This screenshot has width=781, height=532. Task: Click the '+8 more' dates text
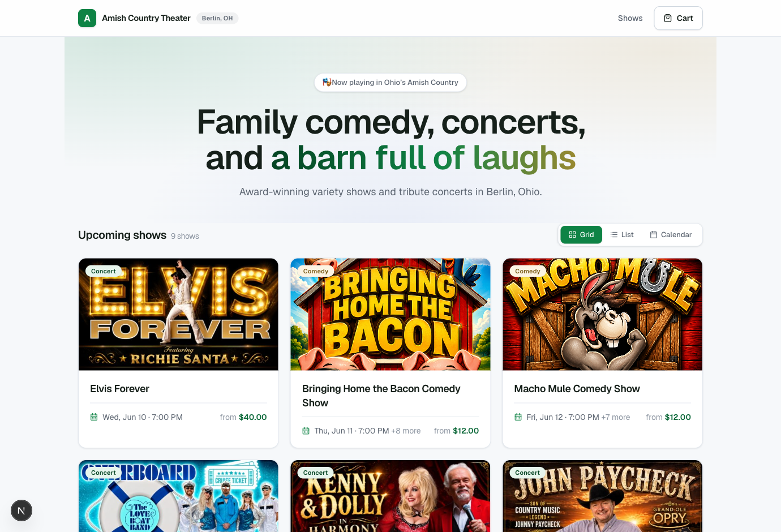(406, 431)
